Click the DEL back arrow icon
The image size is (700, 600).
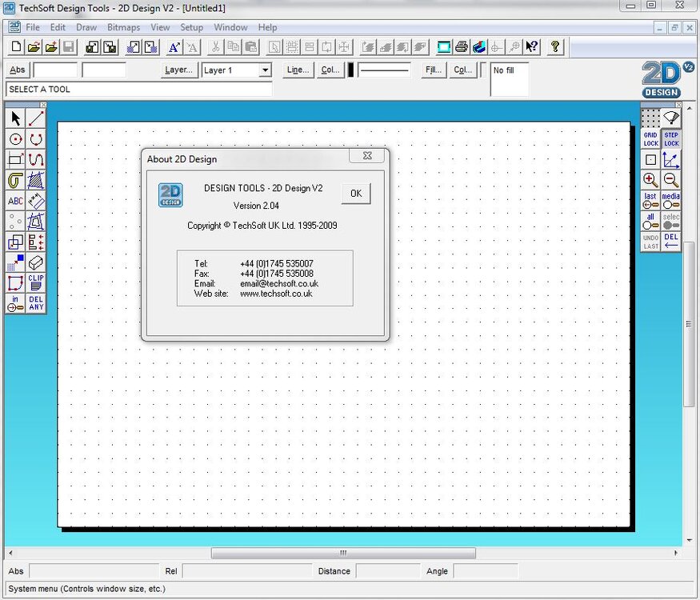(x=671, y=242)
